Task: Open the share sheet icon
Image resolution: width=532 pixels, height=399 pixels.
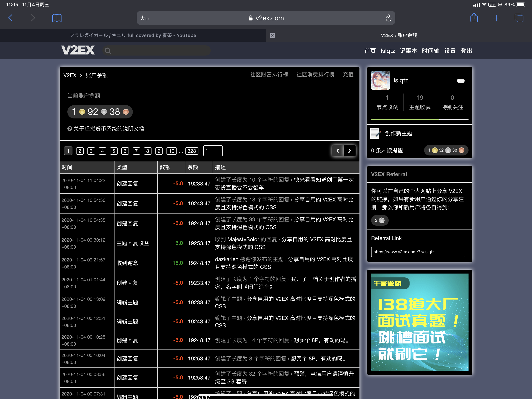Action: (474, 18)
